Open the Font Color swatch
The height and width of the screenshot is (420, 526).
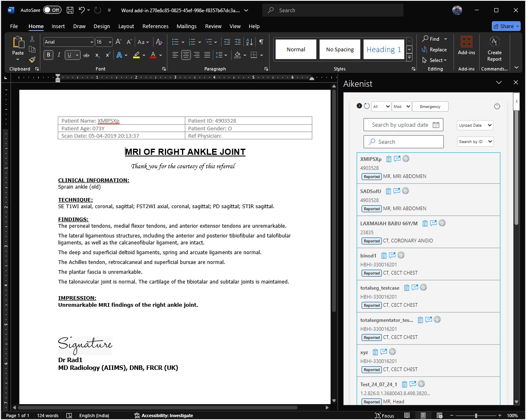pyautogui.click(x=153, y=55)
